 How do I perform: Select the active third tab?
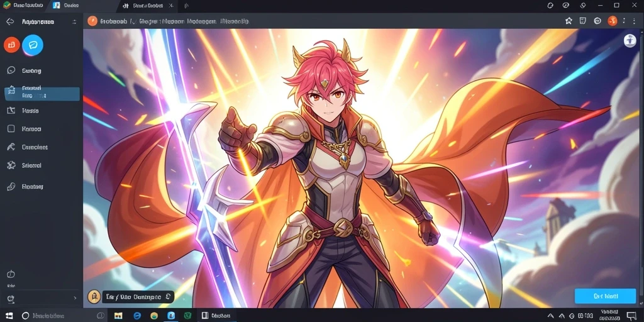146,6
